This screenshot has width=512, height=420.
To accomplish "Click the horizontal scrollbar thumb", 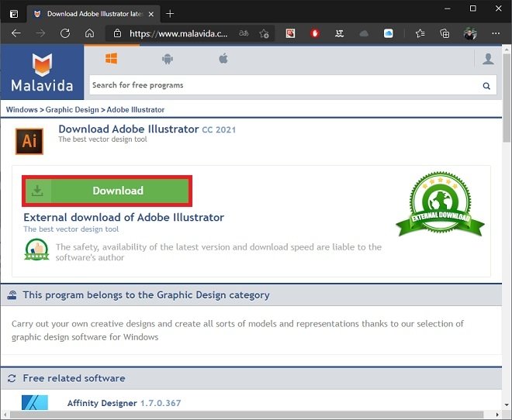I will [247, 415].
